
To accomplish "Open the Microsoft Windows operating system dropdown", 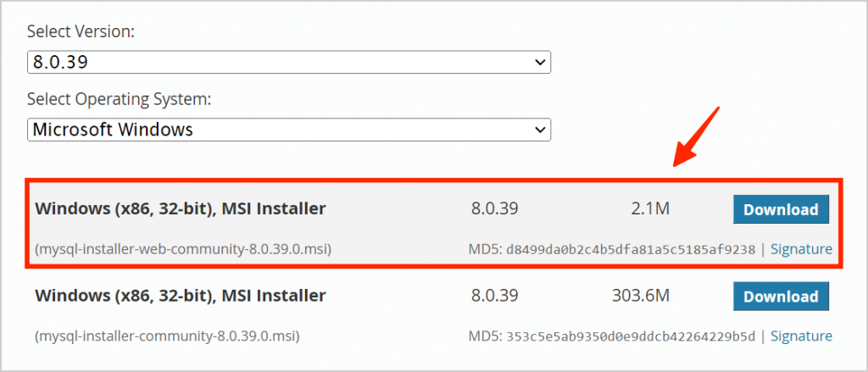I will pyautogui.click(x=288, y=130).
